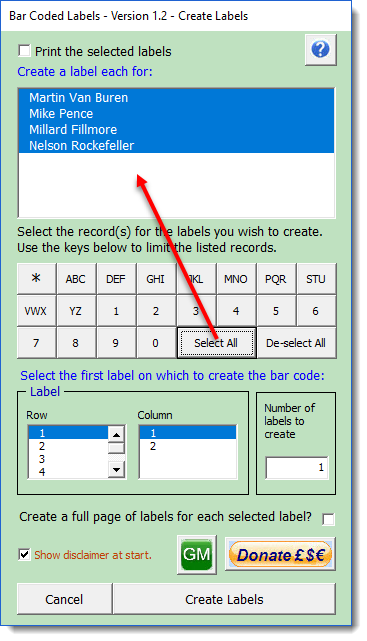Click the number 4 filter key
367x641 pixels.
coord(236,311)
